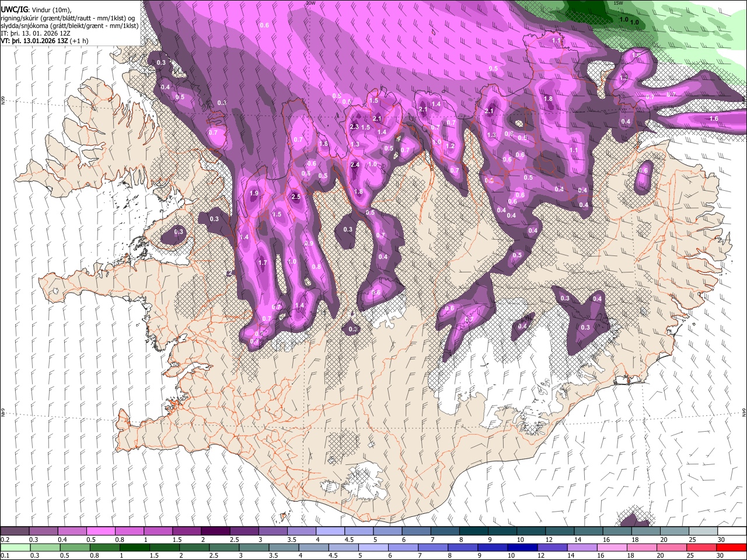
Task: Select the 64N latitude label at right edge
Action: pyautogui.click(x=744, y=412)
